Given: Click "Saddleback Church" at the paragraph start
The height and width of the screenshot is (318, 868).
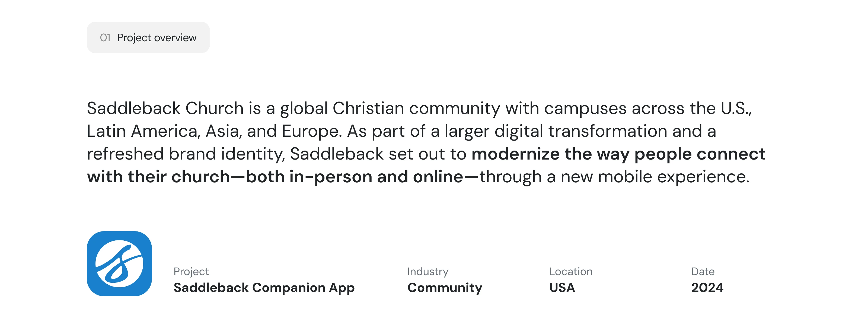Looking at the screenshot, I should (165, 108).
